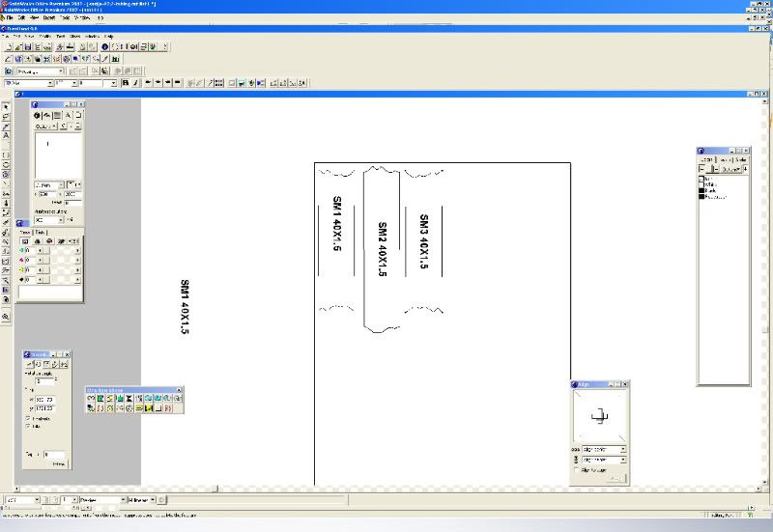Select the Lasso tool in the toolbox
773x532 pixels.
click(x=6, y=117)
